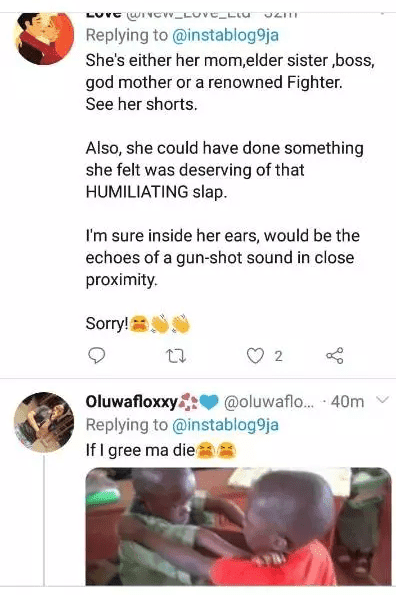Open the kissing couple profile avatar
Screen dimensions: 396x595
44,37
